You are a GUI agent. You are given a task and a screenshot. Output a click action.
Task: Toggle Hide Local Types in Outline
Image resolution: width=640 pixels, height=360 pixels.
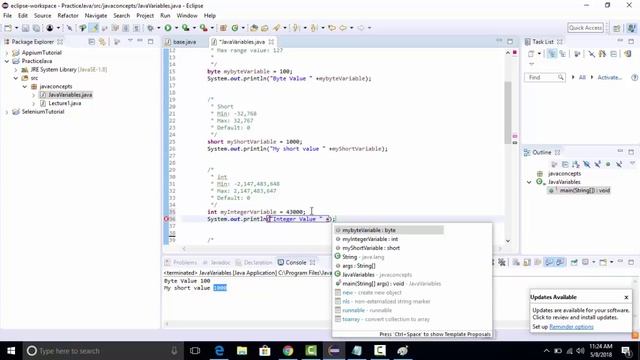coord(619,164)
